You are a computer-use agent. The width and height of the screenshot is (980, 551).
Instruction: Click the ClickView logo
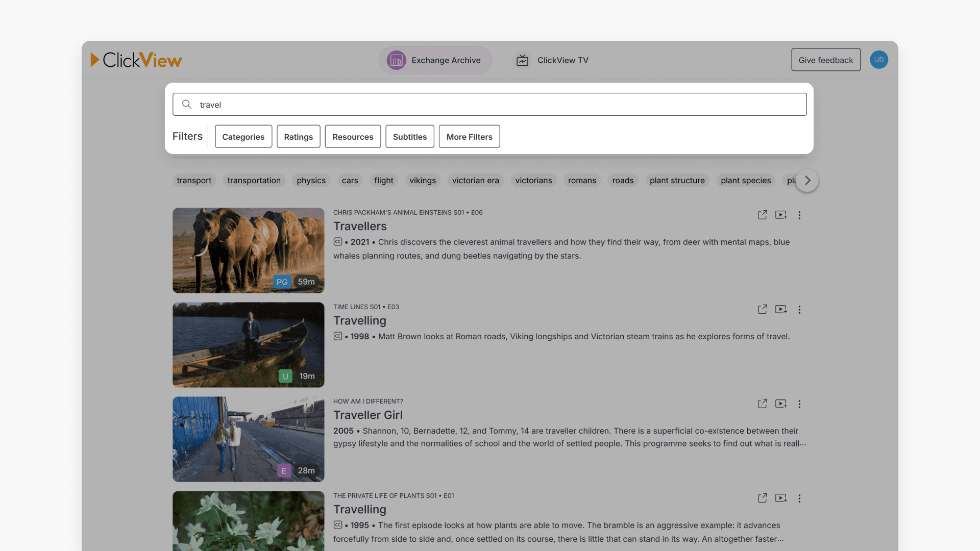click(136, 60)
